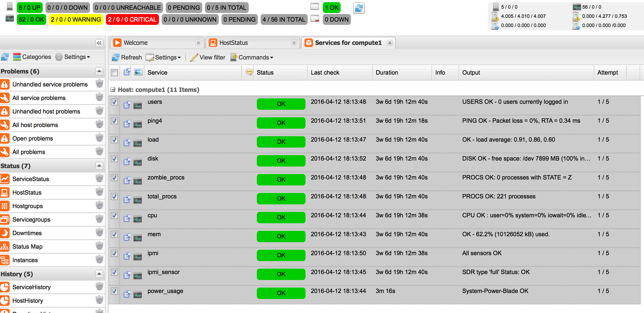Close the Welcome tab

(198, 43)
